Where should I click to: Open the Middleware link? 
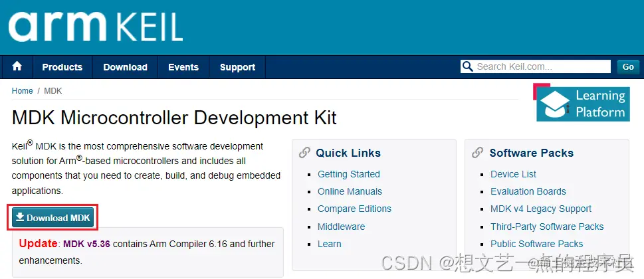(342, 227)
